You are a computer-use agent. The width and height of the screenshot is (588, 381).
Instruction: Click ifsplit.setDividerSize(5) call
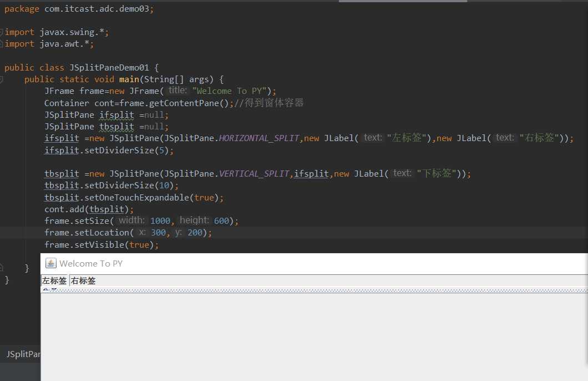click(107, 150)
